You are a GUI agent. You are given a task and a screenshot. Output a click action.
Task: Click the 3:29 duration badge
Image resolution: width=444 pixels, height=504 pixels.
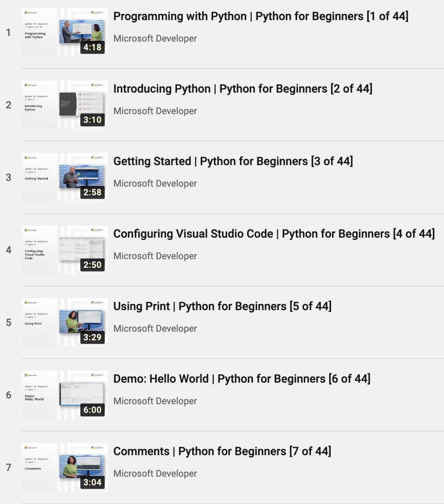coord(92,337)
